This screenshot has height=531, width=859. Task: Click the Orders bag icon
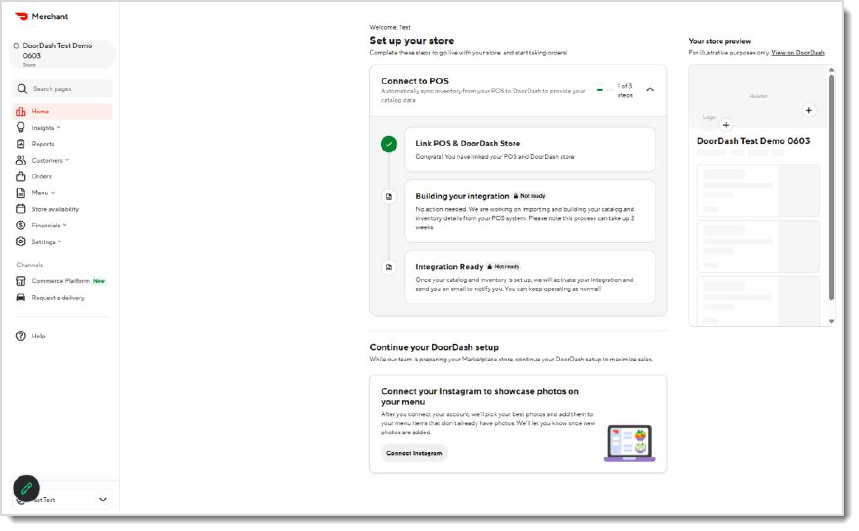click(x=21, y=176)
